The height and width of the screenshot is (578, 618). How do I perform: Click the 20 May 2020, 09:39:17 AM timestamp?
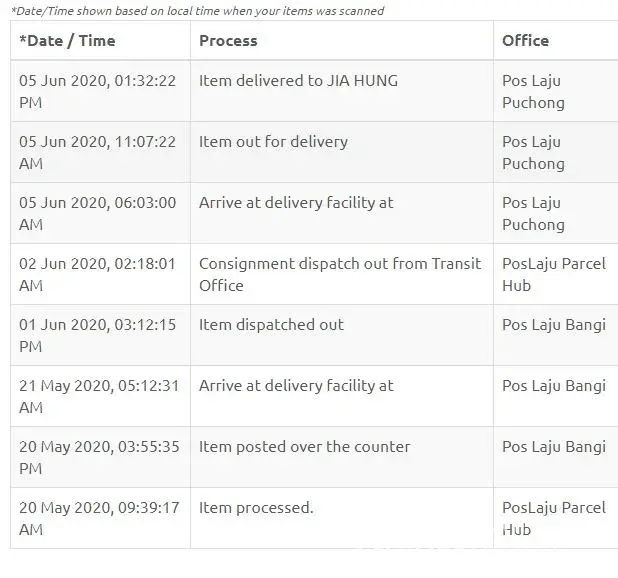coord(97,518)
